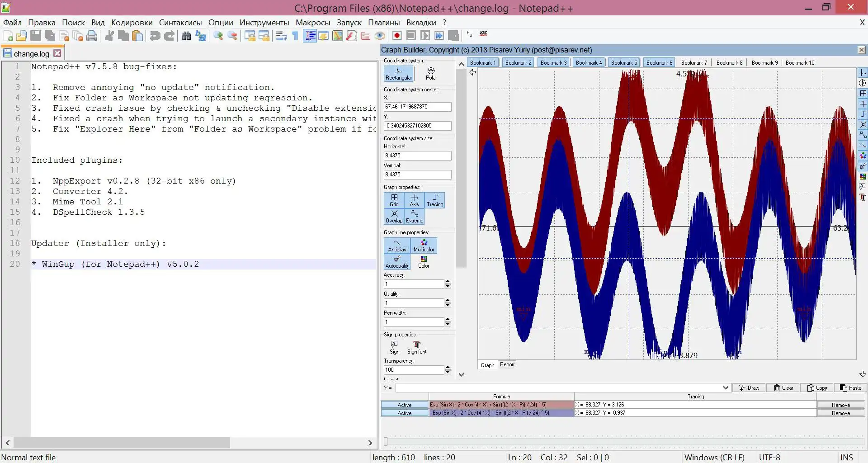Click the editor horizontal scrollbar thumb

pyautogui.click(x=121, y=443)
